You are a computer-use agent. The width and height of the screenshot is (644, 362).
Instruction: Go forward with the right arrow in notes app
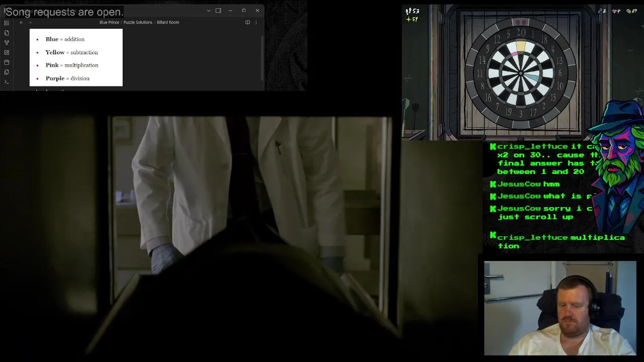pos(30,22)
